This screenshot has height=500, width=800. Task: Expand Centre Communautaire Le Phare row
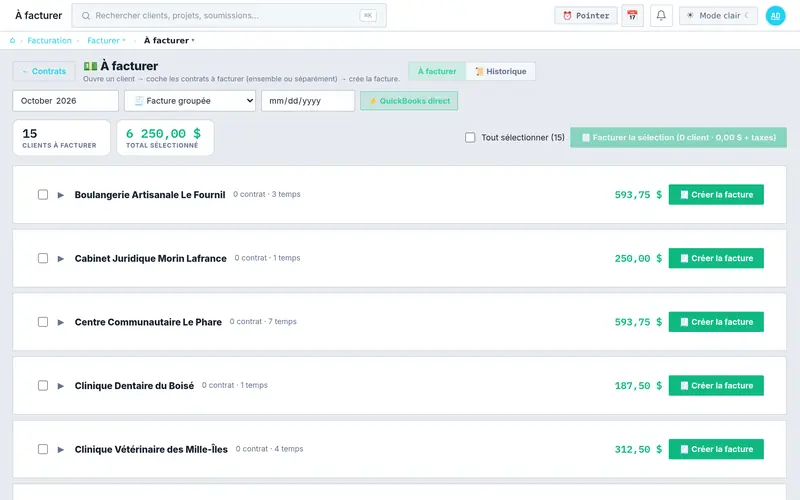pyautogui.click(x=61, y=322)
